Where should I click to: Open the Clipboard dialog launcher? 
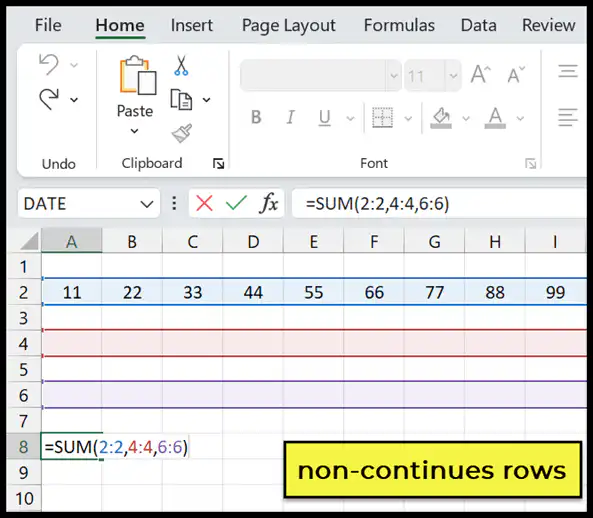tap(219, 164)
